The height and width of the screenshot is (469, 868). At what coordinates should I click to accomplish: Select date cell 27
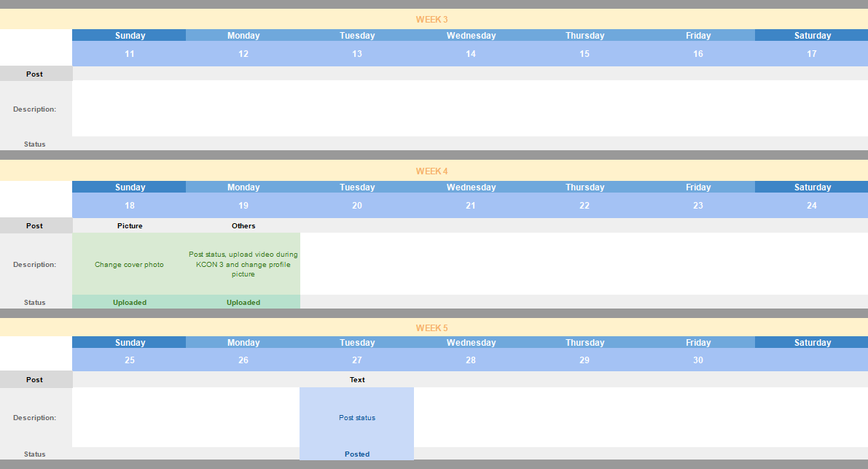(x=357, y=360)
